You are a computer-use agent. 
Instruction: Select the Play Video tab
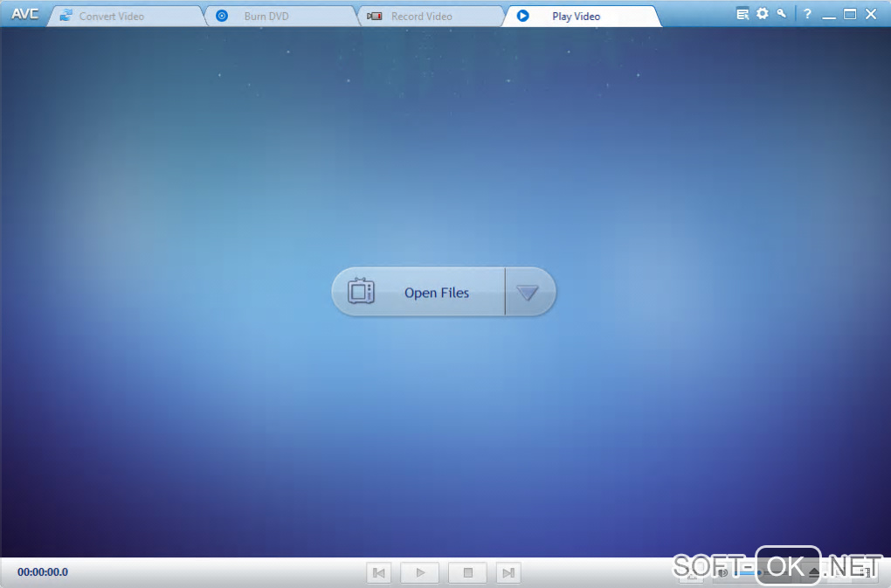[582, 16]
